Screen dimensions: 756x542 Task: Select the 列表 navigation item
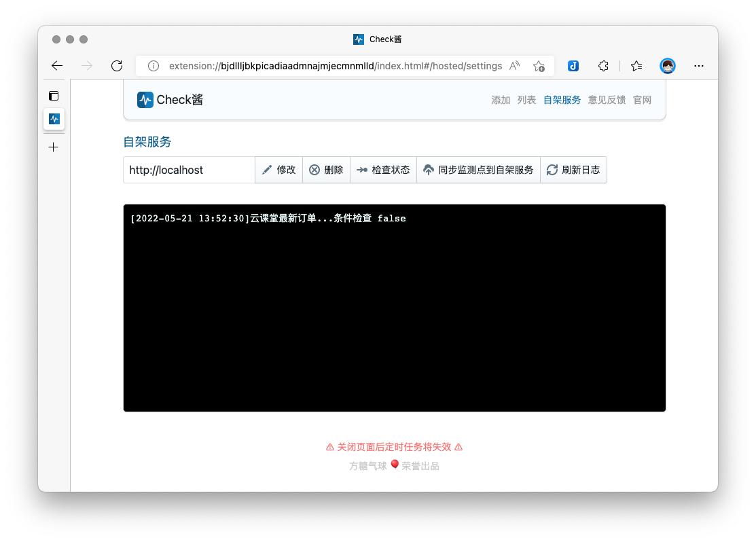point(527,99)
